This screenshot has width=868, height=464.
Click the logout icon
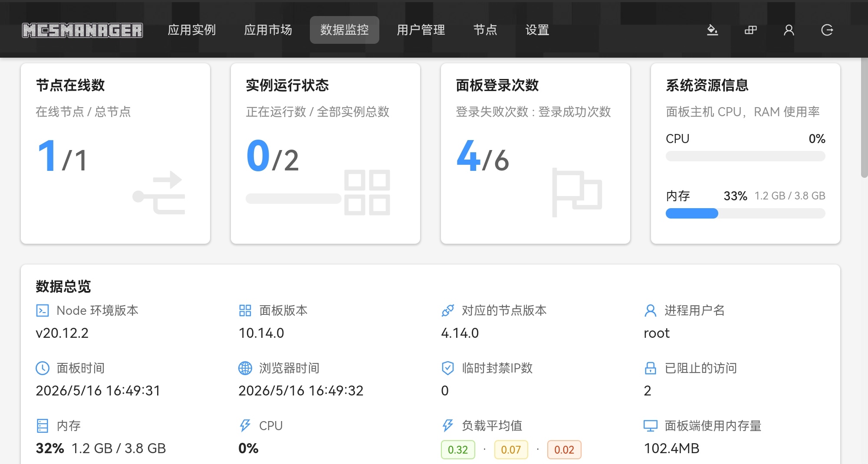827,30
